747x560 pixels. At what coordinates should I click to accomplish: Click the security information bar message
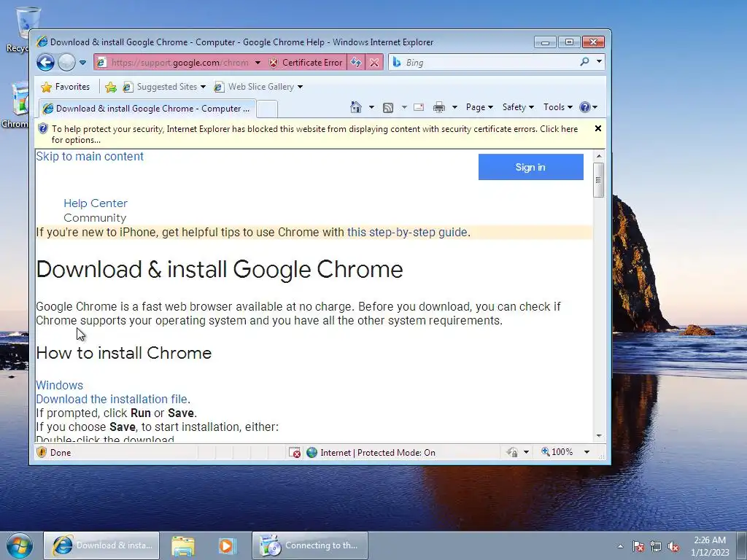tap(314, 134)
